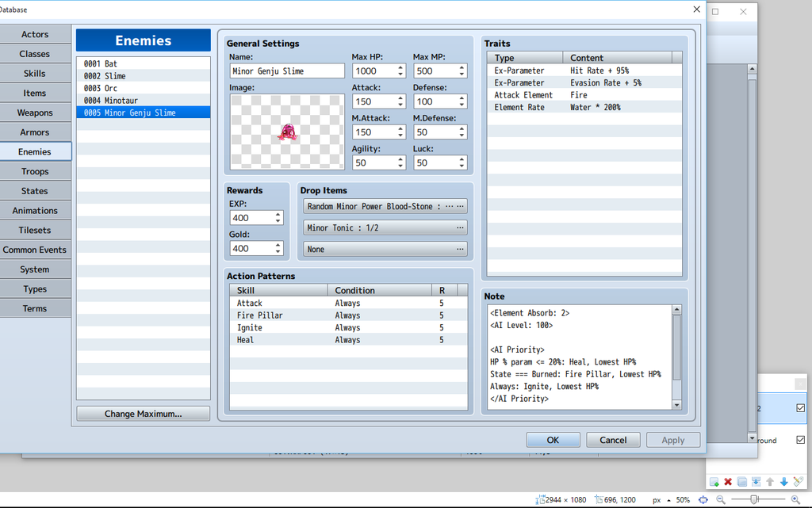Toggle visibility checkbox of Background layer
Image resolution: width=812 pixels, height=508 pixels.
pos(800,440)
